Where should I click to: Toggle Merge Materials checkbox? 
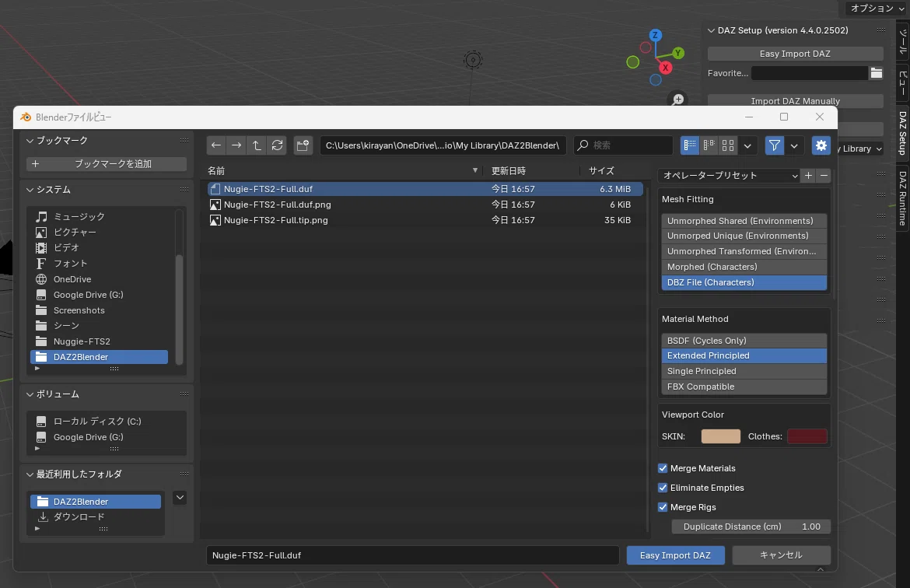click(663, 468)
